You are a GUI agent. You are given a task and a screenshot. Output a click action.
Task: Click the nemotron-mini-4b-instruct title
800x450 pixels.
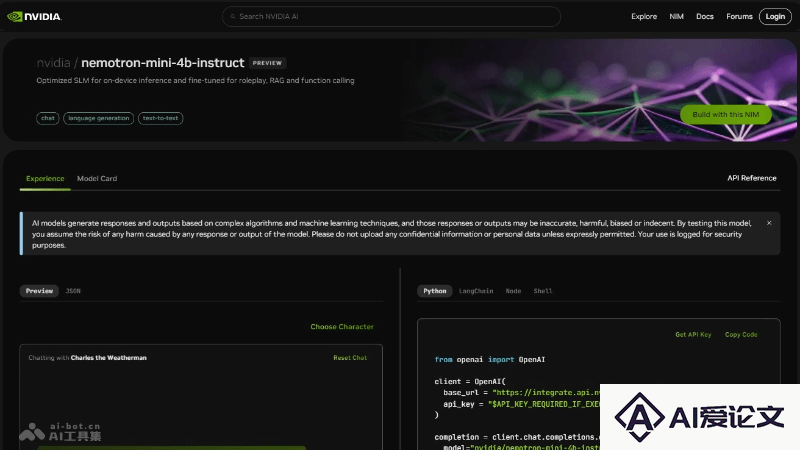tap(163, 63)
